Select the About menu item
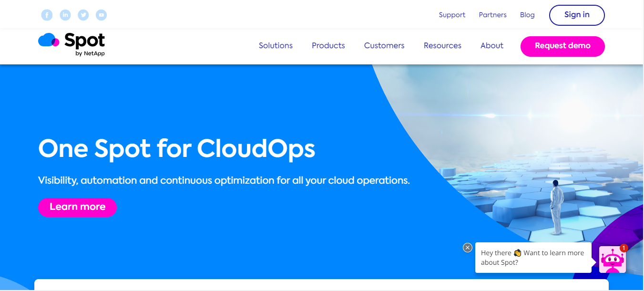 click(491, 45)
